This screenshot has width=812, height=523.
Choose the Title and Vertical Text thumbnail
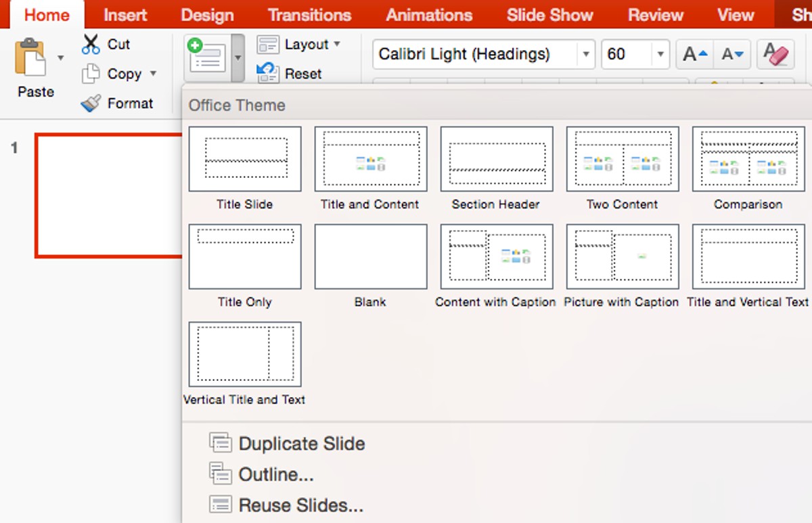(x=748, y=257)
